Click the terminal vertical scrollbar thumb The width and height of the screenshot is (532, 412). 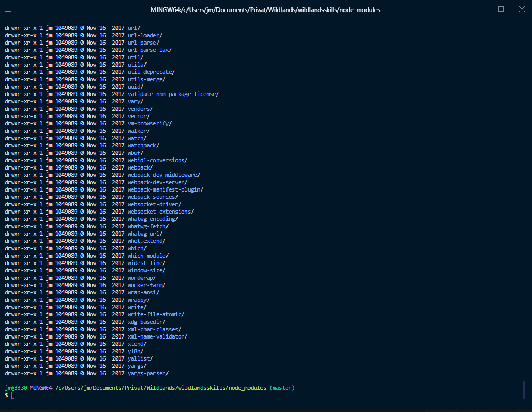[x=524, y=389]
